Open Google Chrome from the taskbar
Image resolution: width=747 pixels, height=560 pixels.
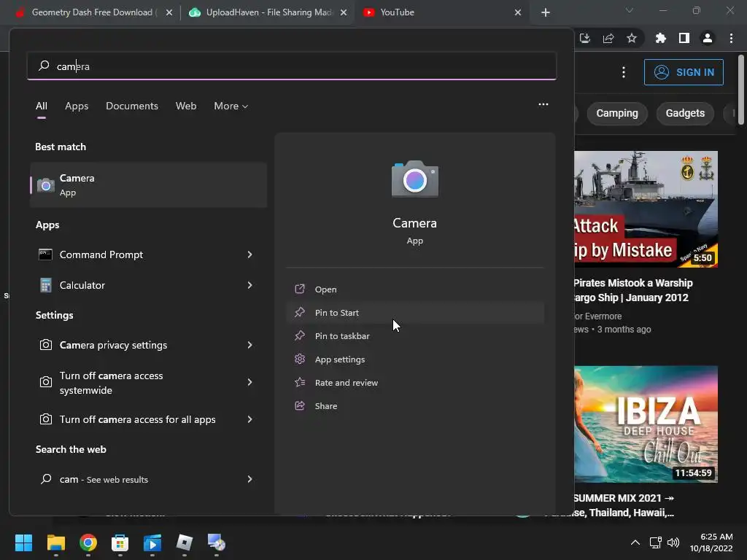pos(88,542)
